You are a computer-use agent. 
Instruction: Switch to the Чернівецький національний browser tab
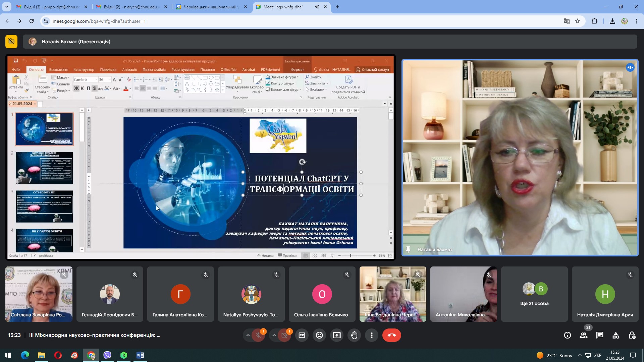211,7
